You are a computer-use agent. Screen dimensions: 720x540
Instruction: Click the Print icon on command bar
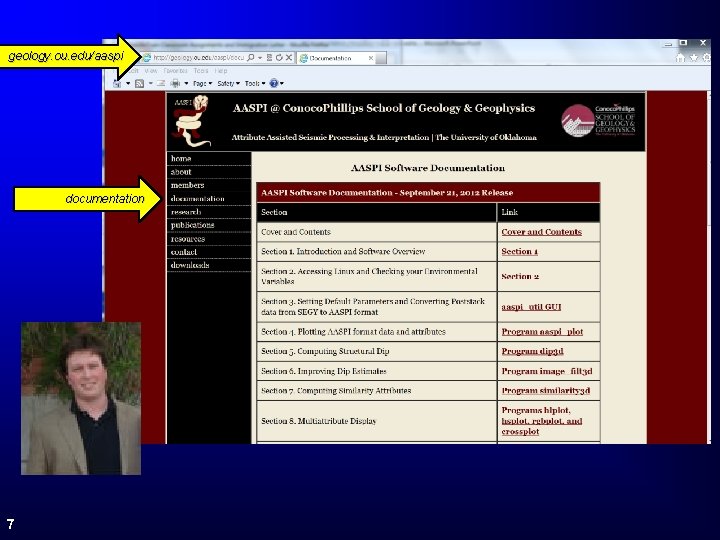[x=175, y=84]
